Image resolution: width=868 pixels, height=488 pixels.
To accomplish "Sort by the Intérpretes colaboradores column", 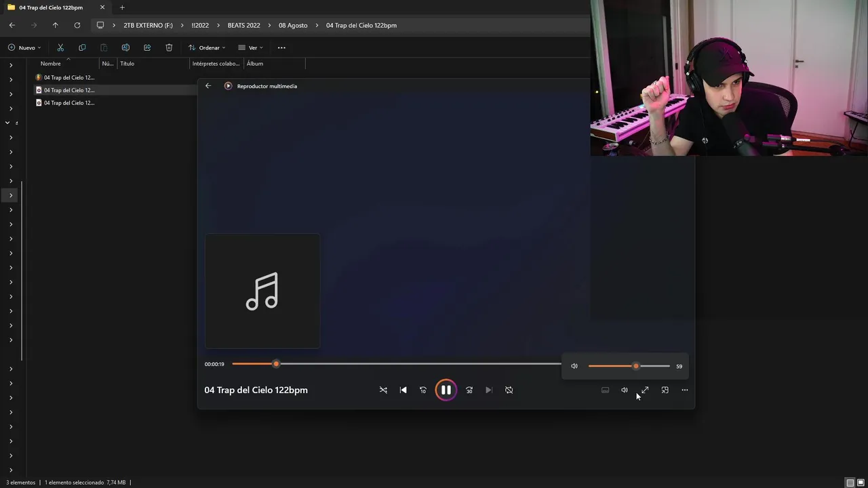I will [216, 64].
